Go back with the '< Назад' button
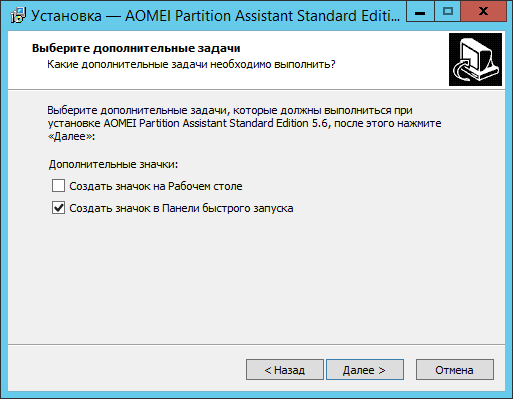Screen dimensions: 513x399 285,370
